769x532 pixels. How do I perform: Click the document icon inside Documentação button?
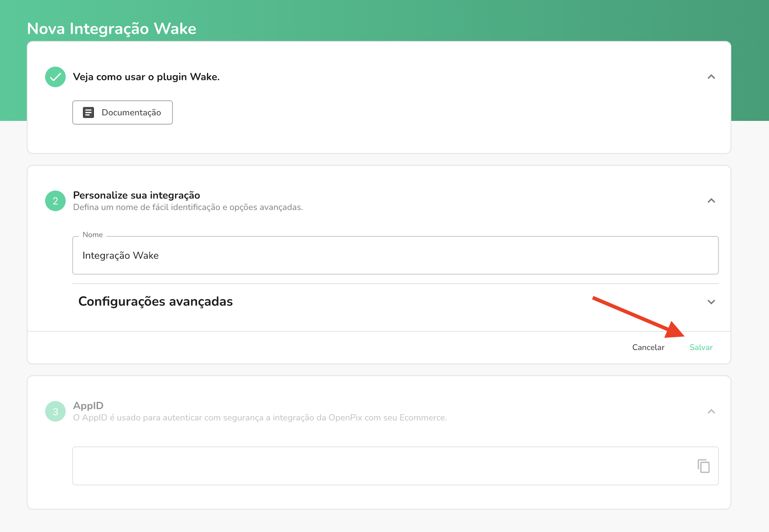[x=88, y=113]
